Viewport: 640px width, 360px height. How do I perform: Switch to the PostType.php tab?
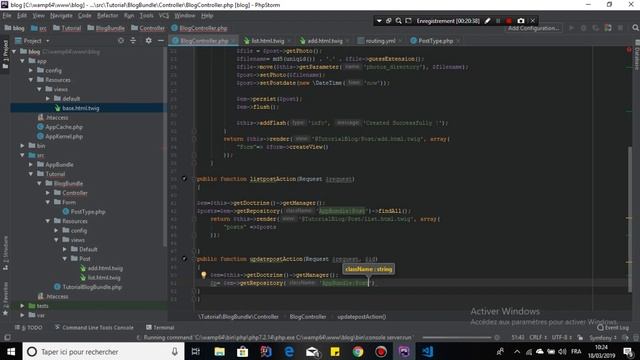coord(435,41)
